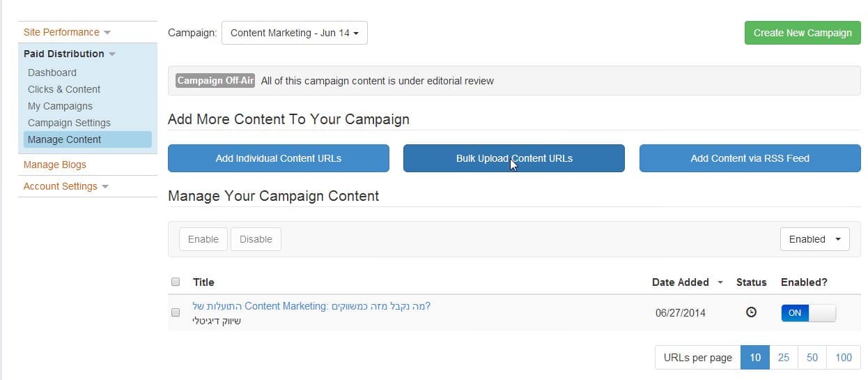Click Add Individual Content URLs button
The width and height of the screenshot is (868, 380).
click(279, 158)
